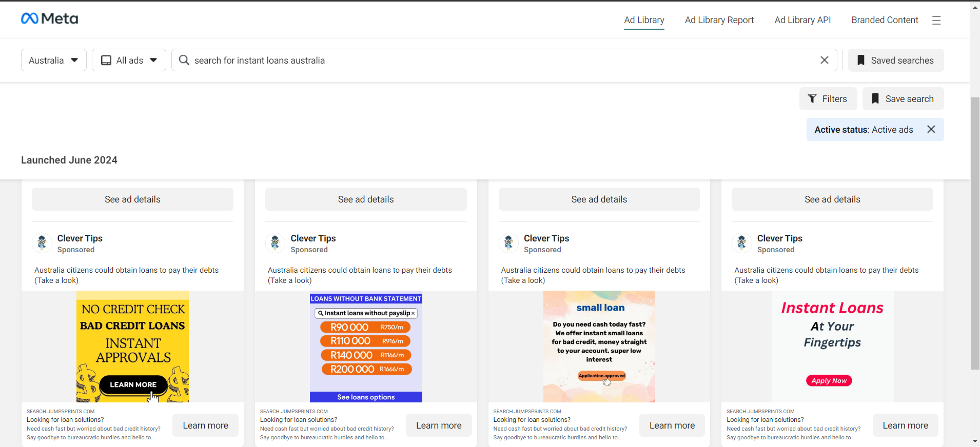This screenshot has width=980, height=447.
Task: Click the ad caption above the NO CREDIT CHECK image
Action: click(x=127, y=275)
